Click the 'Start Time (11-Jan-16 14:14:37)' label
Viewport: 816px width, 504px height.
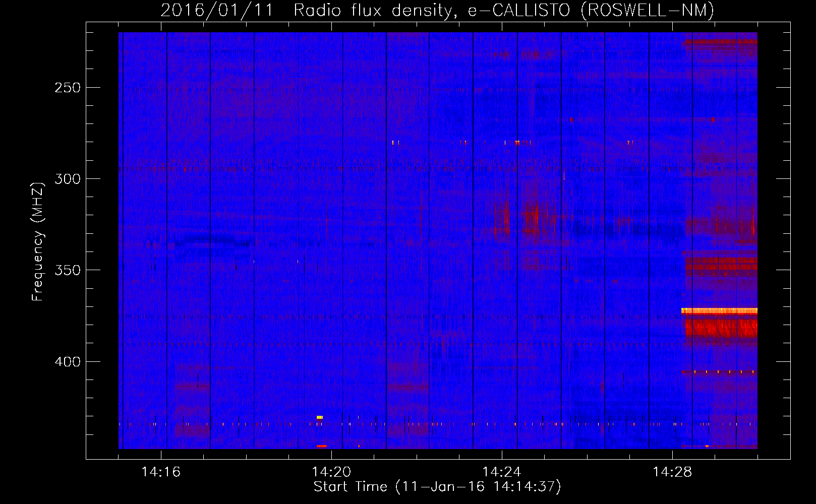pos(437,487)
